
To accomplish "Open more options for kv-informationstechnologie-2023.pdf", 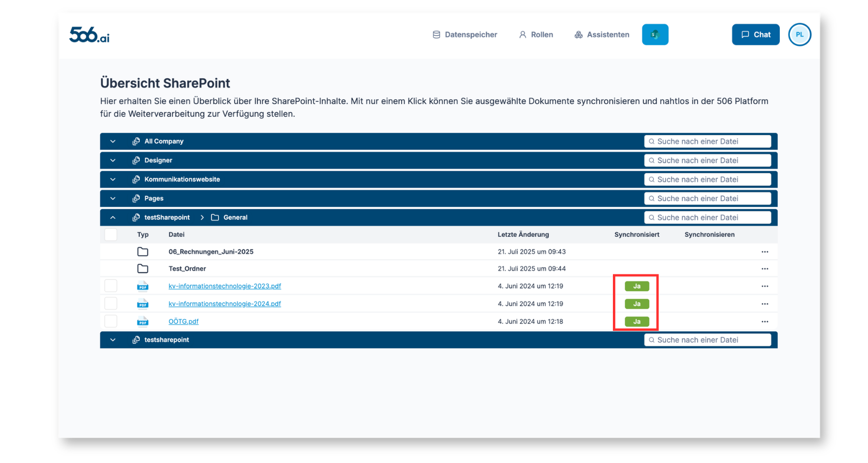I will tap(765, 286).
